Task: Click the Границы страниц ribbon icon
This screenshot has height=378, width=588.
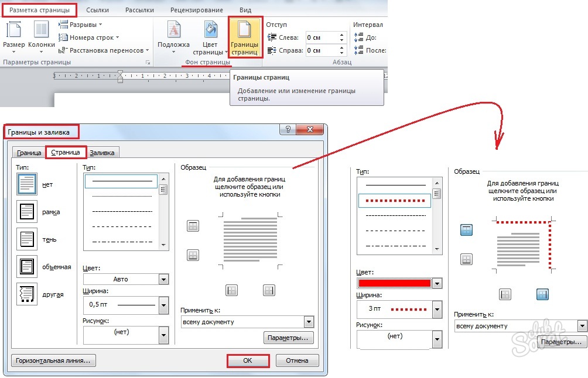Action: point(244,37)
